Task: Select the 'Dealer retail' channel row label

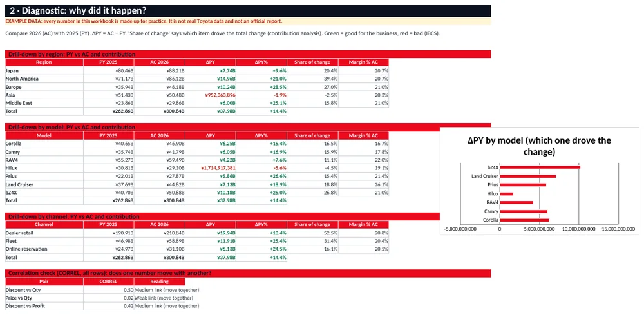Action: tap(44, 233)
